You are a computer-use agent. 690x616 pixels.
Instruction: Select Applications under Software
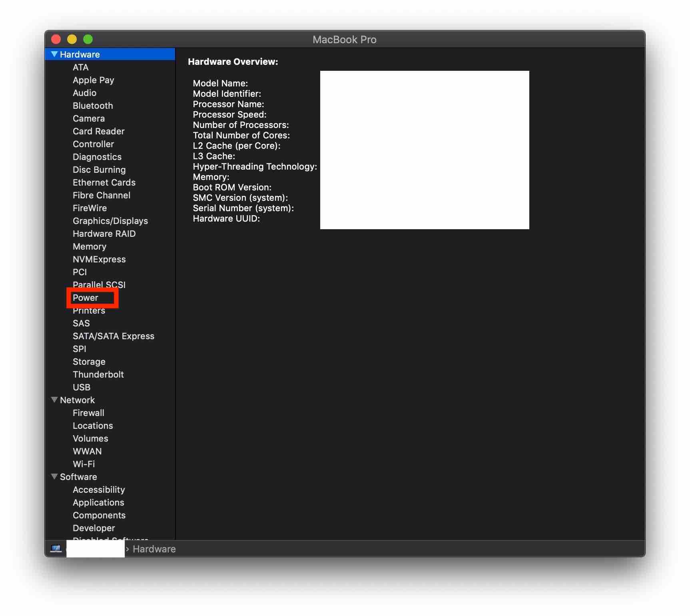[98, 502]
